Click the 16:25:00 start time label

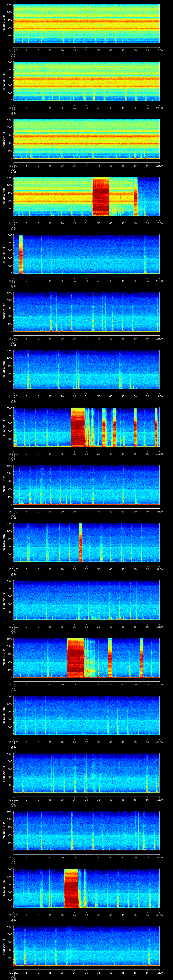pyautogui.click(x=13, y=223)
